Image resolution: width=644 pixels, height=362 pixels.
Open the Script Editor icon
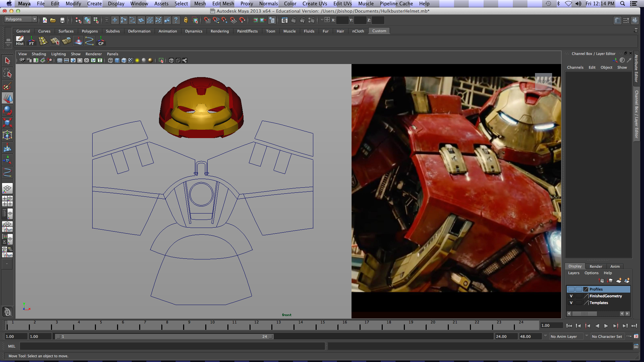636,346
